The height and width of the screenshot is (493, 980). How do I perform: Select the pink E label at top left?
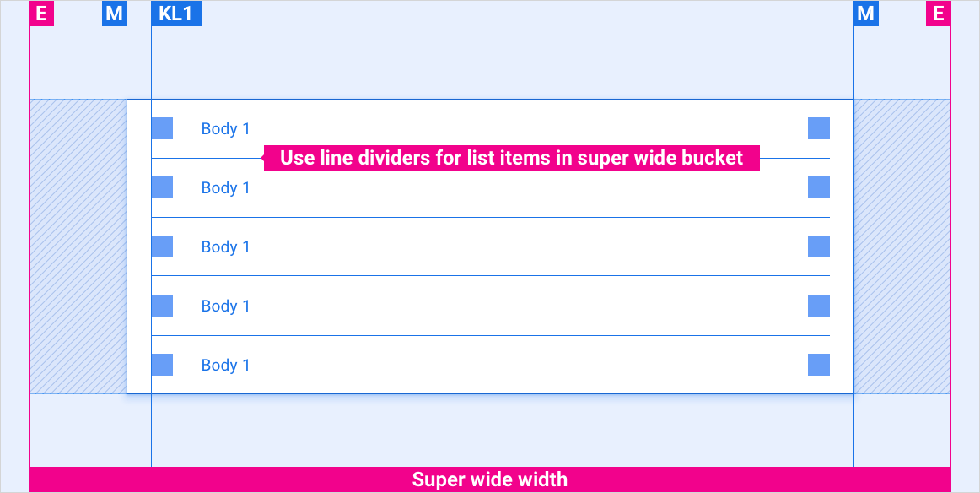click(41, 14)
